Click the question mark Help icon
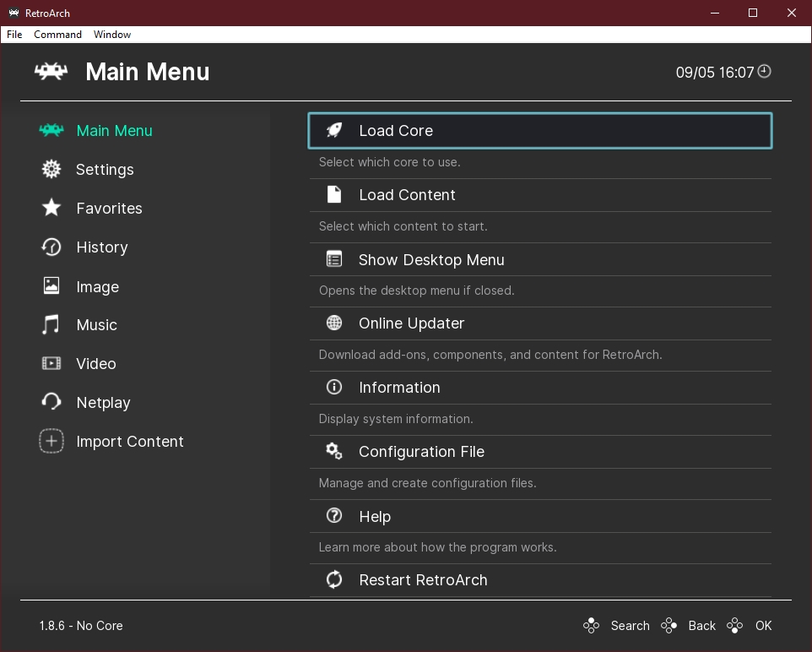The width and height of the screenshot is (812, 652). click(x=334, y=516)
